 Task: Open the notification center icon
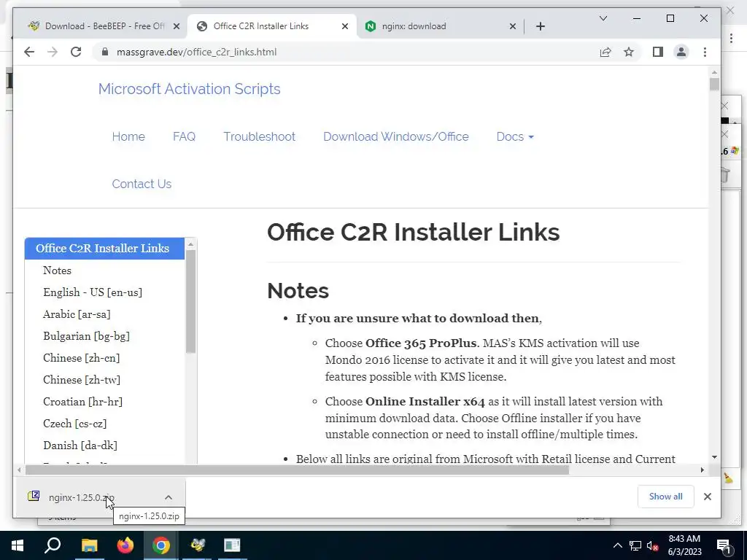point(724,545)
